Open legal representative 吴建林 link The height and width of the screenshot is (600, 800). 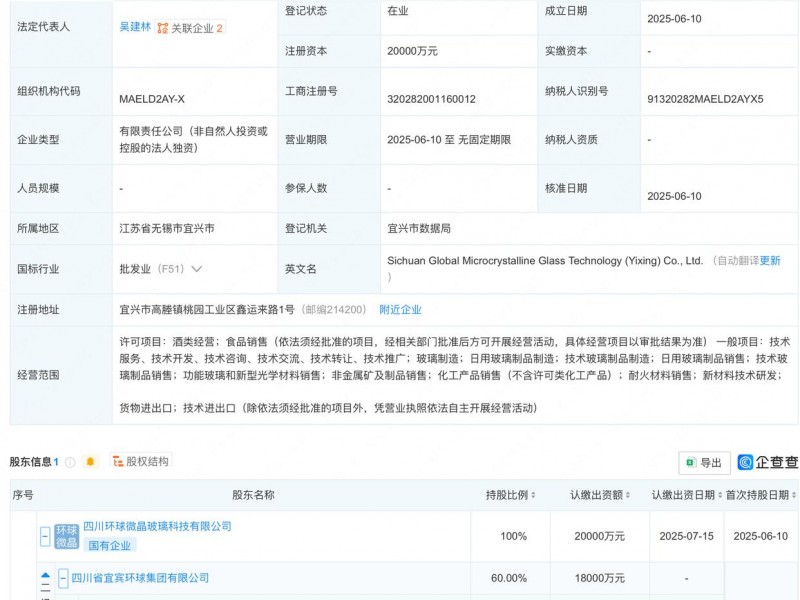pos(135,27)
